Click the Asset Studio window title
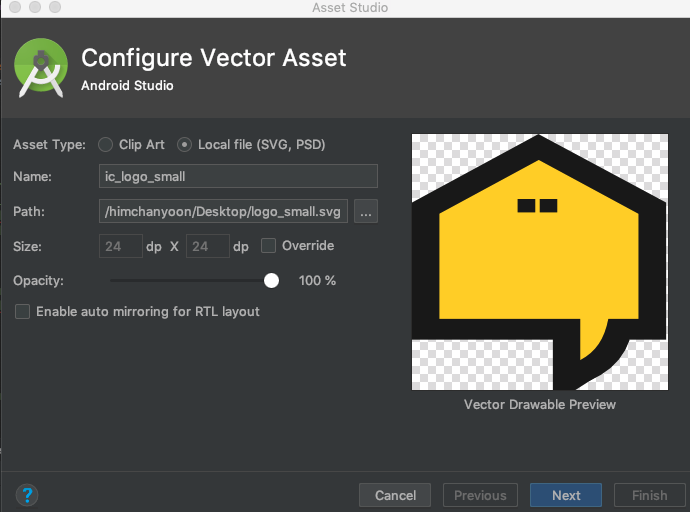Screen dimensions: 690x512 click(350, 7)
